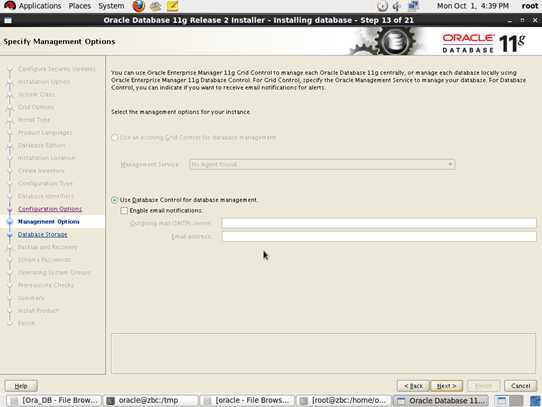Image resolution: width=542 pixels, height=407 pixels.
Task: Select existing Grid Control radio option
Action: pos(114,138)
